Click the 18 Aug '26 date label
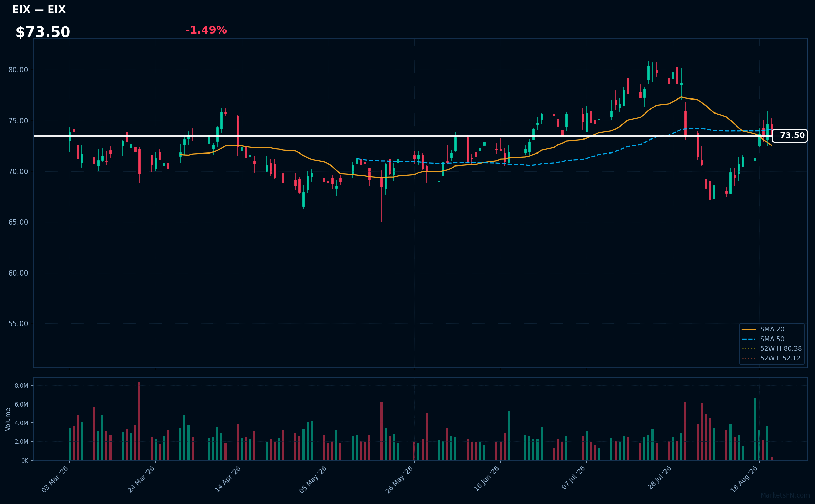 click(744, 479)
